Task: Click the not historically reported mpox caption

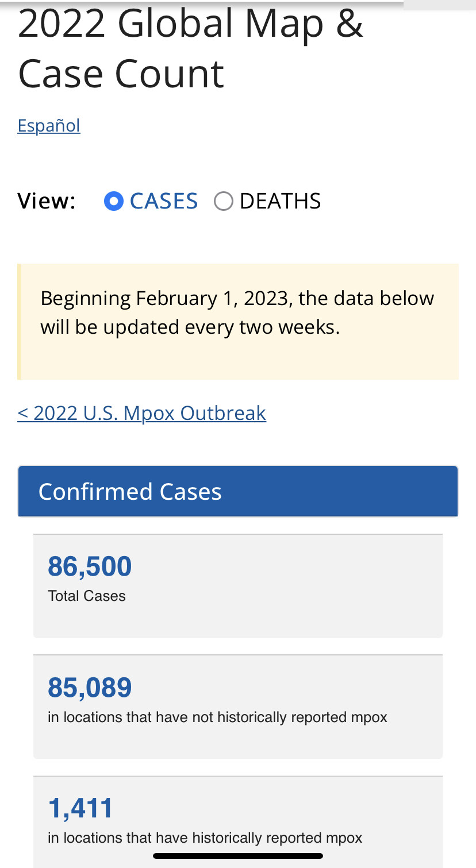Action: 218,717
